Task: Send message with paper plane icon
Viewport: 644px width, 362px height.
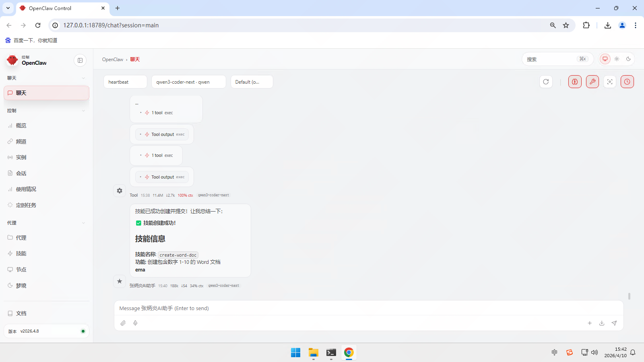Action: (x=614, y=323)
